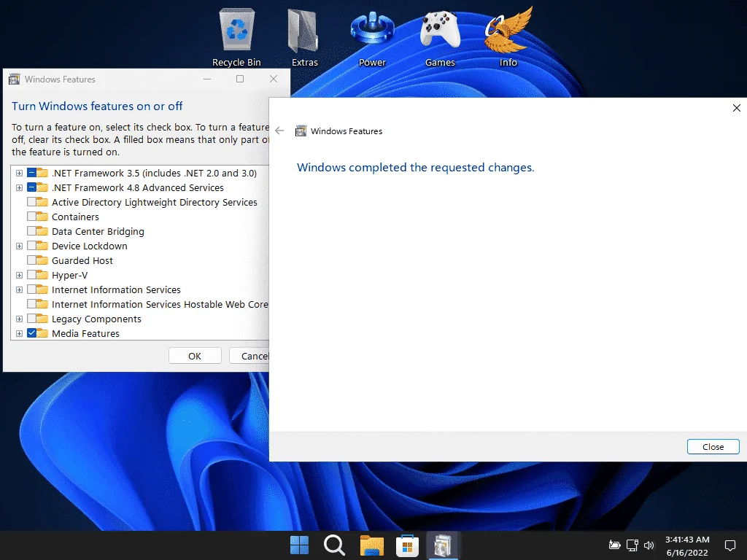
Task: Expand the Legacy Components node
Action: click(x=19, y=319)
